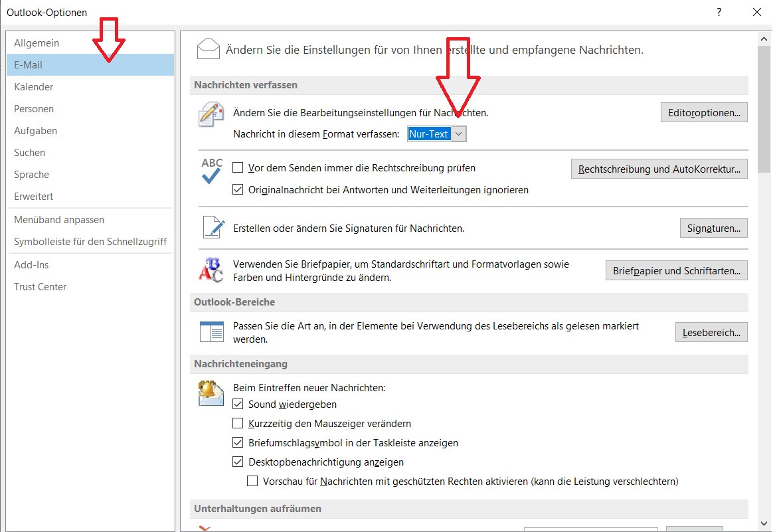Click scrollbar down arrow in options pane

click(764, 524)
